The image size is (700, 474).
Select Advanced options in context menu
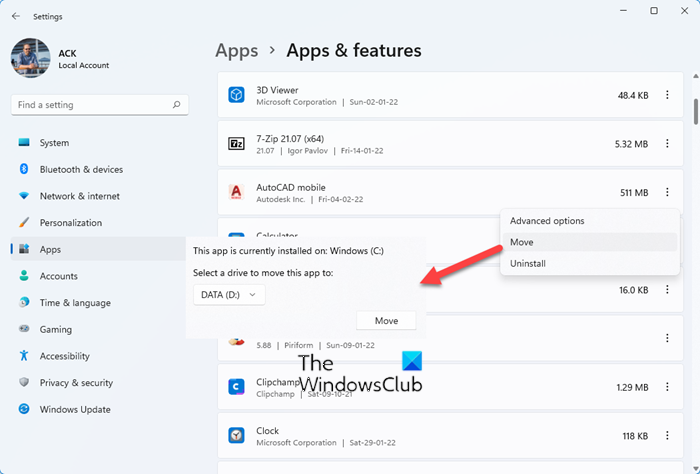point(547,221)
